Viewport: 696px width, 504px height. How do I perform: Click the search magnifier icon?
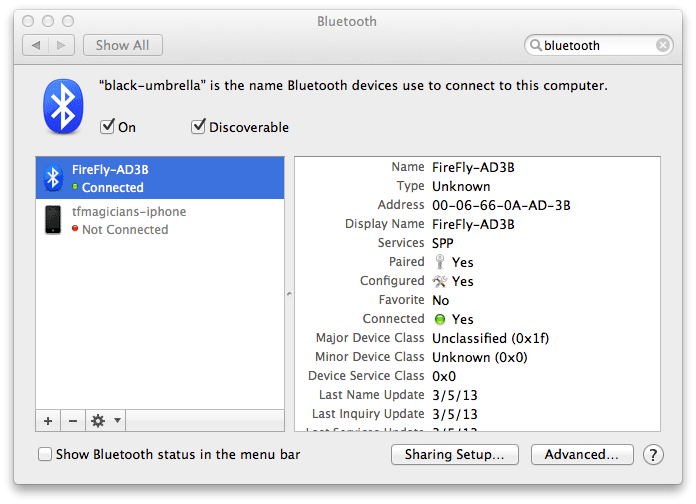click(x=536, y=45)
